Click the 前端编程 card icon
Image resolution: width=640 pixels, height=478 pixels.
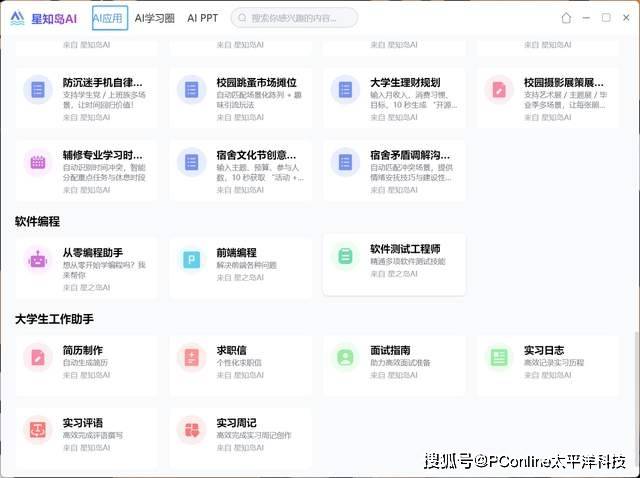(x=192, y=260)
